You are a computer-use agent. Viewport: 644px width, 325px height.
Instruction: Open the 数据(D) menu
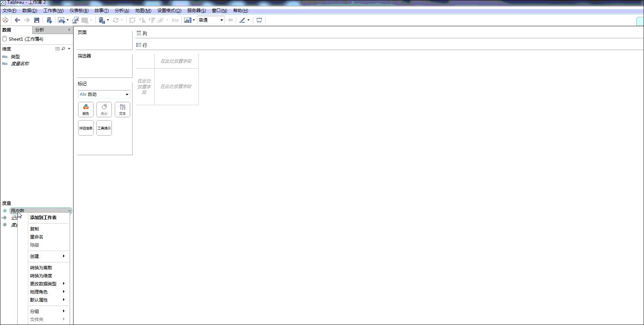click(30, 11)
